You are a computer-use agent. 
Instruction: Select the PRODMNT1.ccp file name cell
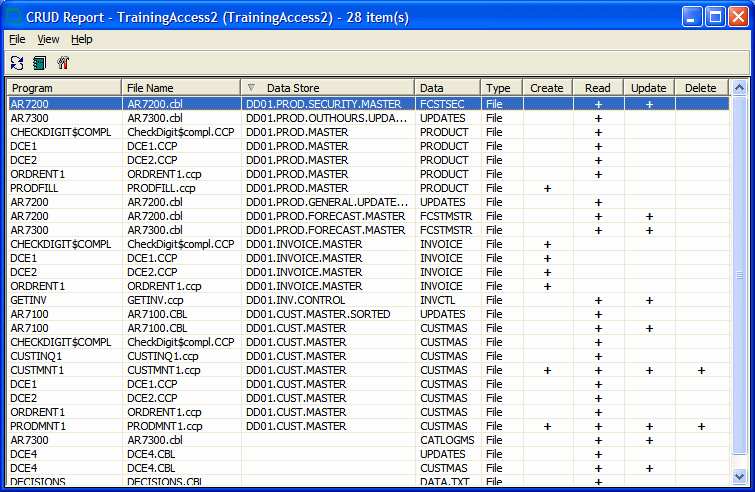(164, 426)
